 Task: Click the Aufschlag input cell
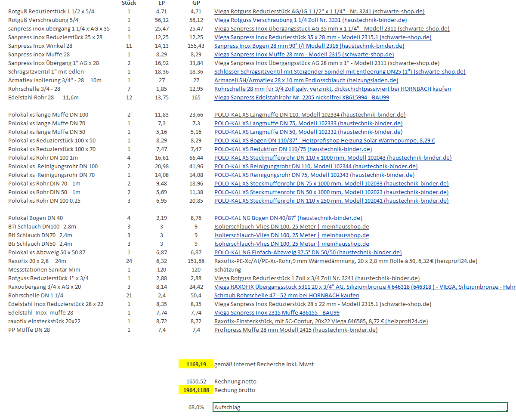point(360,408)
